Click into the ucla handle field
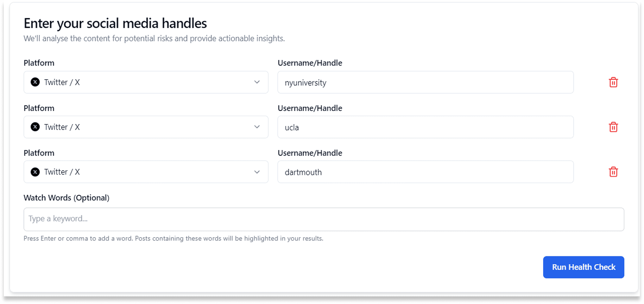This screenshot has width=644, height=304. click(426, 127)
